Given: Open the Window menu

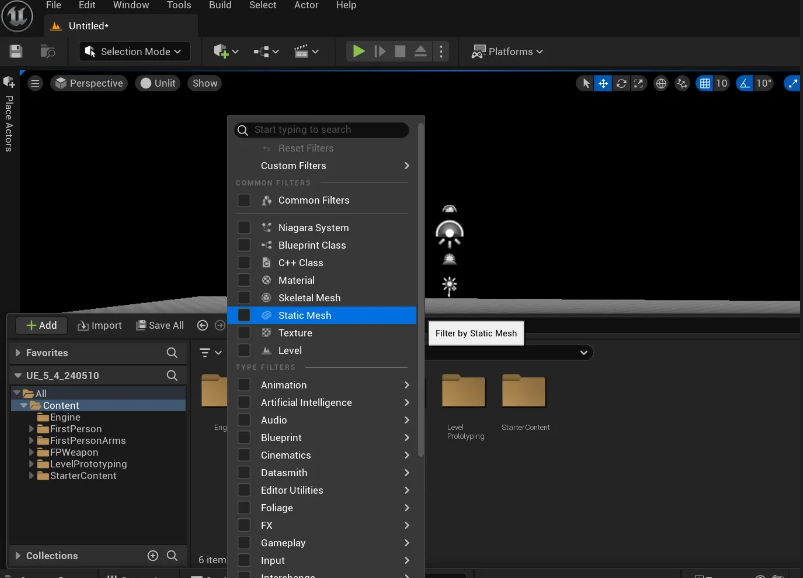Looking at the screenshot, I should coord(131,5).
